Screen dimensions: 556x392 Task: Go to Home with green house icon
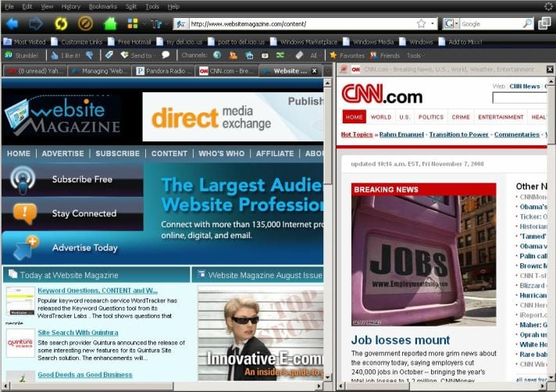tap(110, 23)
